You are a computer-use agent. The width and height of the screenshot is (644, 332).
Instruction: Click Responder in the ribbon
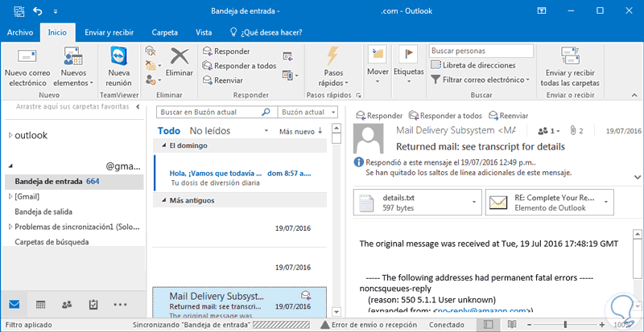coord(226,51)
